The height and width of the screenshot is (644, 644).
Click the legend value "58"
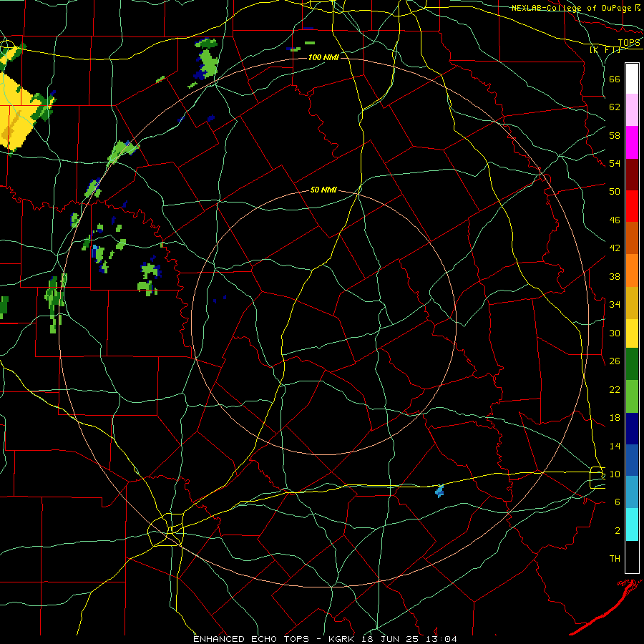pyautogui.click(x=615, y=135)
